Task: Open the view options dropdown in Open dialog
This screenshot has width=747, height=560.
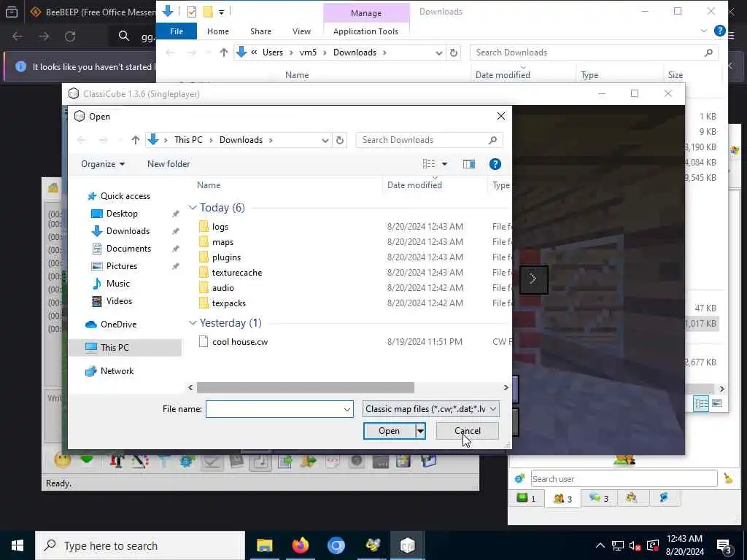Action: [x=444, y=164]
